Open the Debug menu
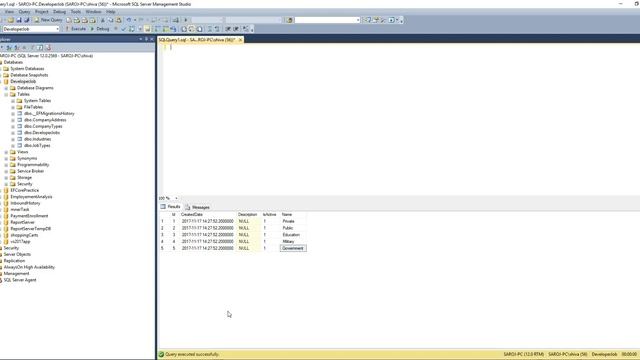 60,12
